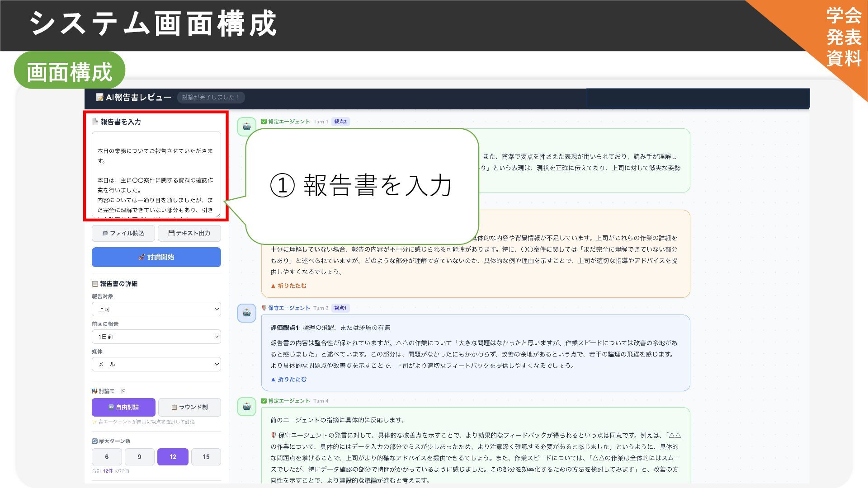Click the テキスト出力 button

189,233
